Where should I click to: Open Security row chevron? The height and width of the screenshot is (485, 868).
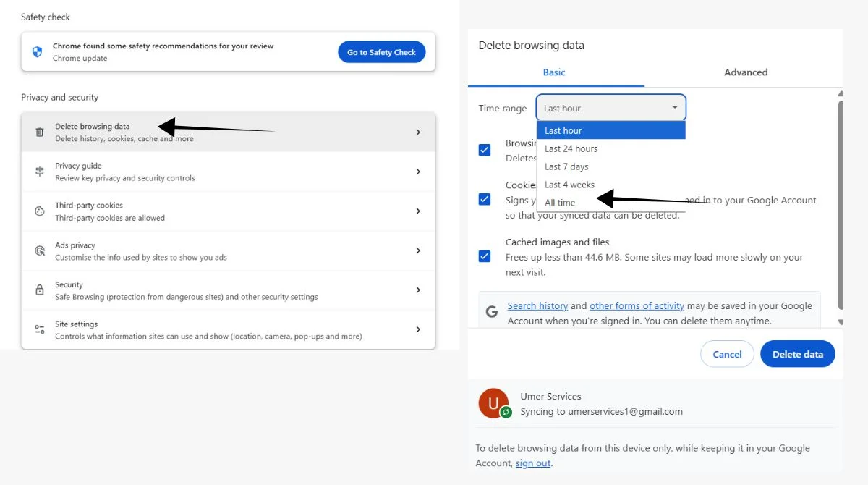(418, 290)
